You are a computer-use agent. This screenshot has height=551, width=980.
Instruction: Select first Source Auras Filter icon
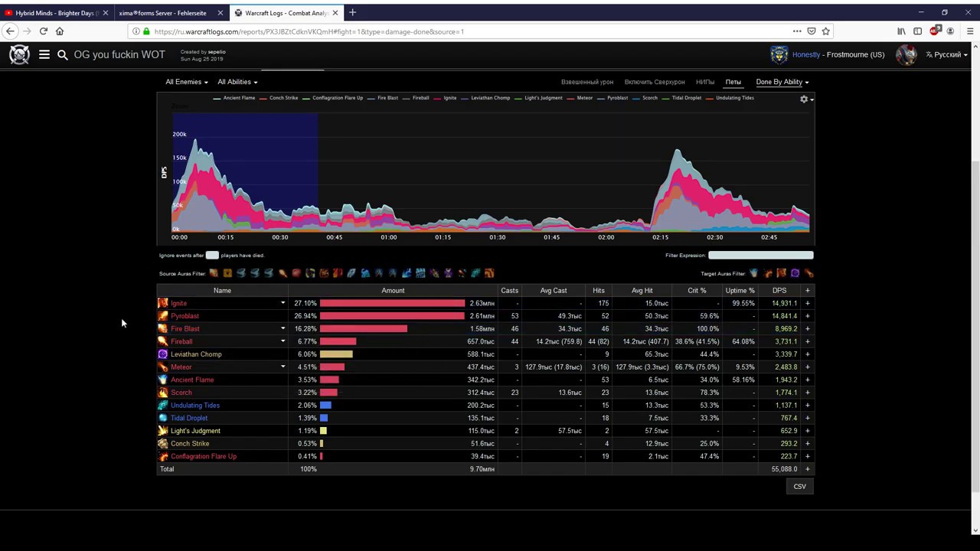pos(214,273)
